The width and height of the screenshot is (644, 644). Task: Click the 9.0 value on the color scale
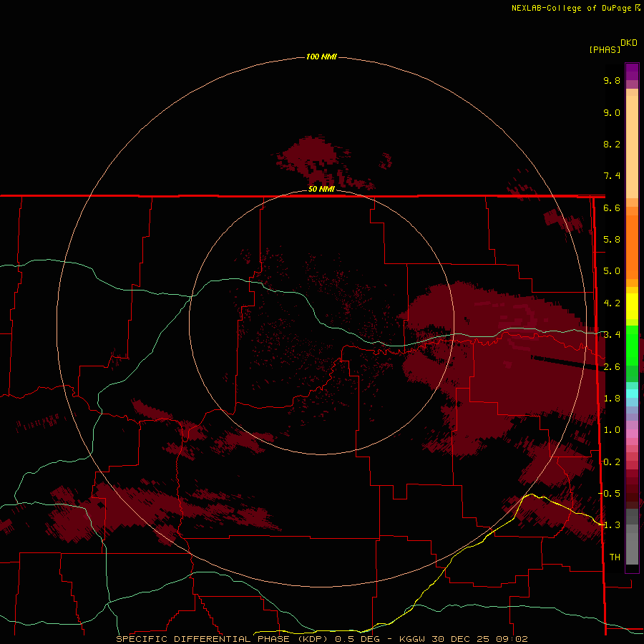(x=612, y=112)
